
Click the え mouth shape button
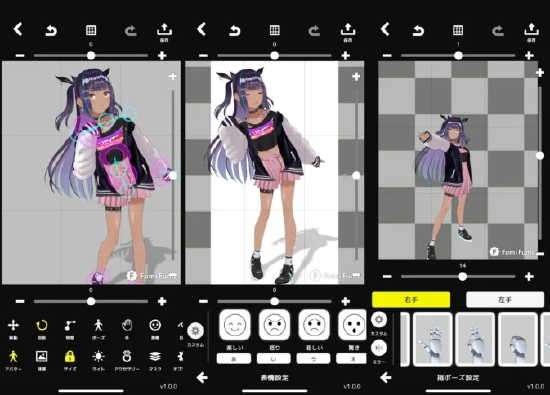click(351, 359)
